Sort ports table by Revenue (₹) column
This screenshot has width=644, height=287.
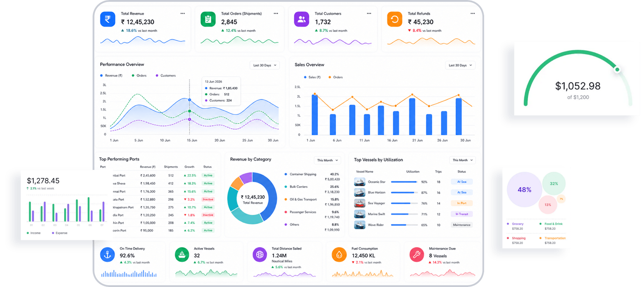click(148, 167)
